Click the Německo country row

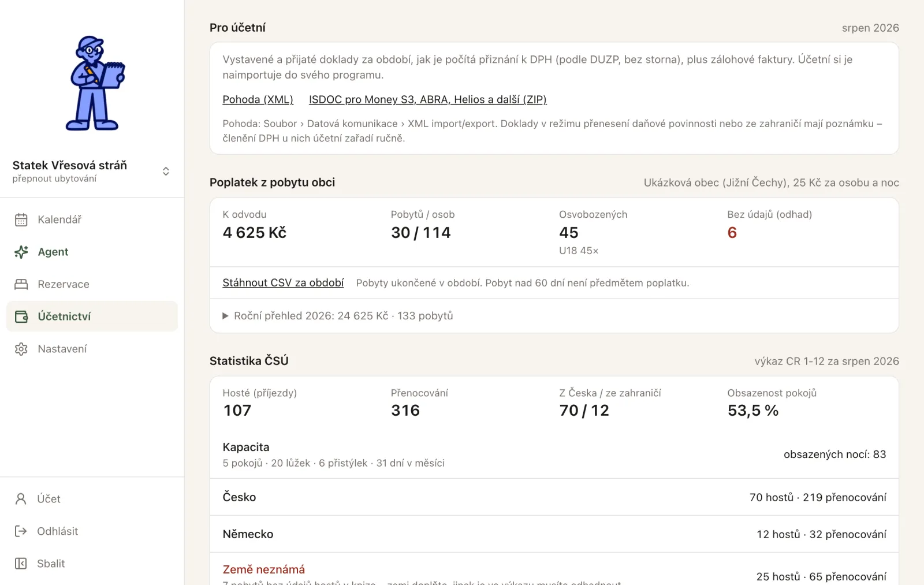[x=554, y=534]
